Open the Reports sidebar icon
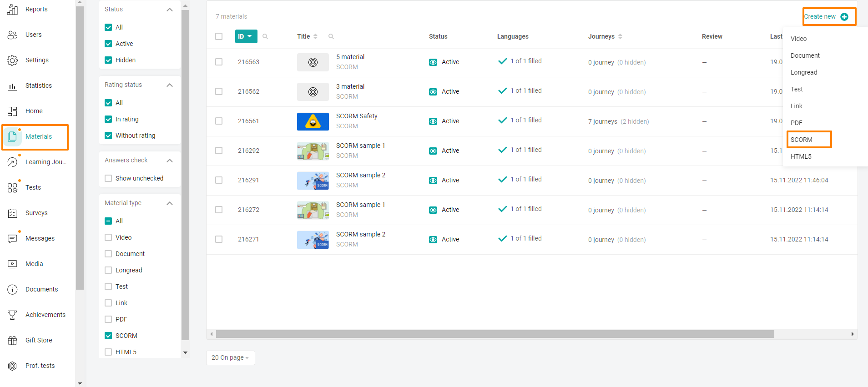Screen dimensions: 868x387 point(12,10)
